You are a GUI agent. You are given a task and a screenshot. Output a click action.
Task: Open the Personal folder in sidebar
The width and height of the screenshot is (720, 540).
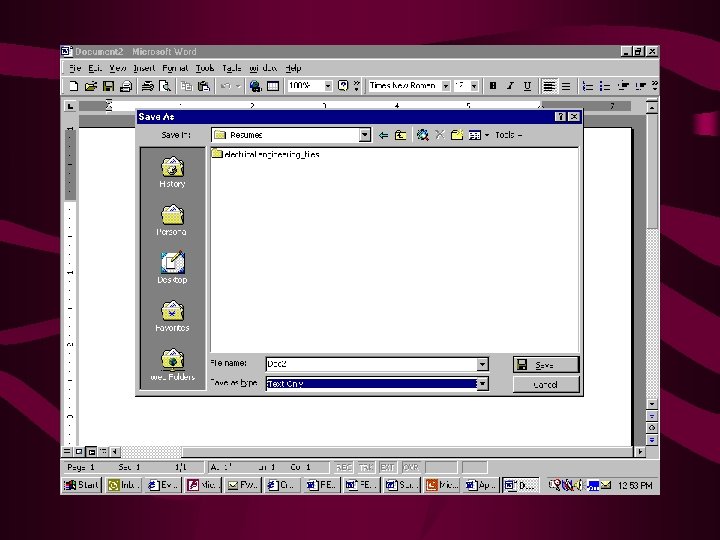point(172,220)
